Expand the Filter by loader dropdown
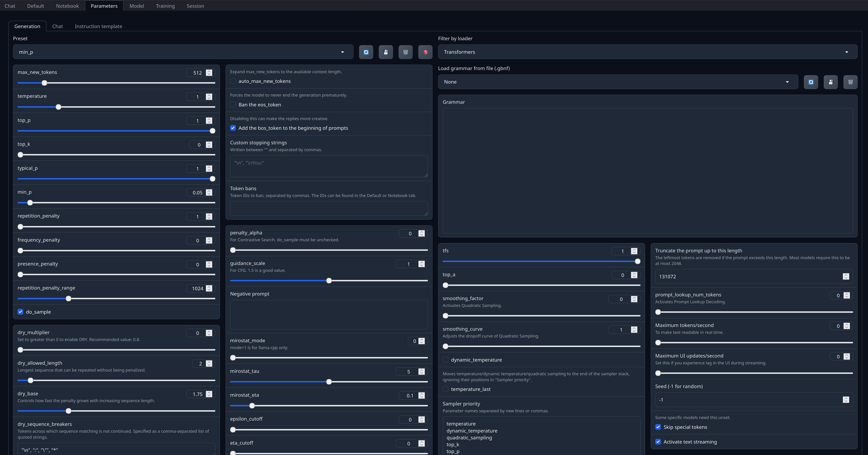The height and width of the screenshot is (455, 868). click(x=647, y=52)
